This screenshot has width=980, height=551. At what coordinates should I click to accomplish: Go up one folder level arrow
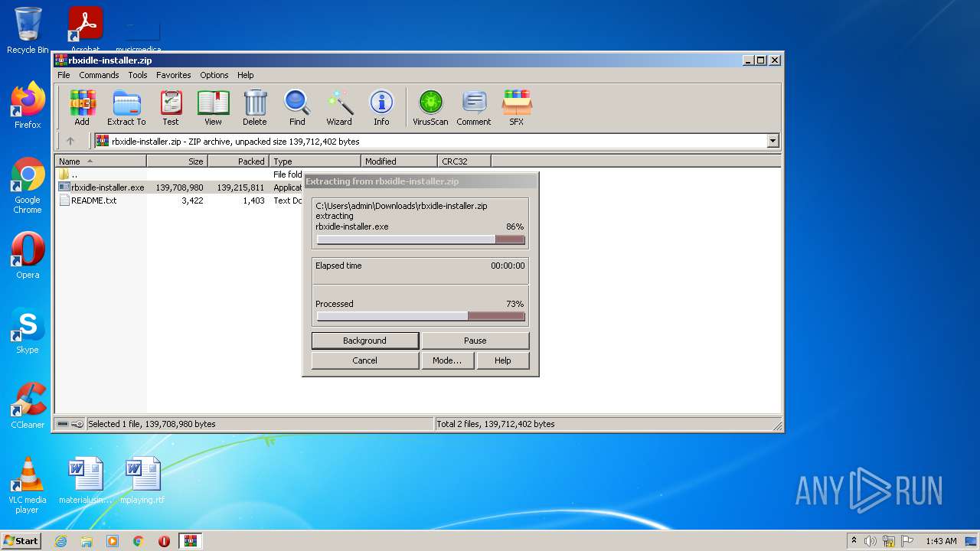[70, 141]
